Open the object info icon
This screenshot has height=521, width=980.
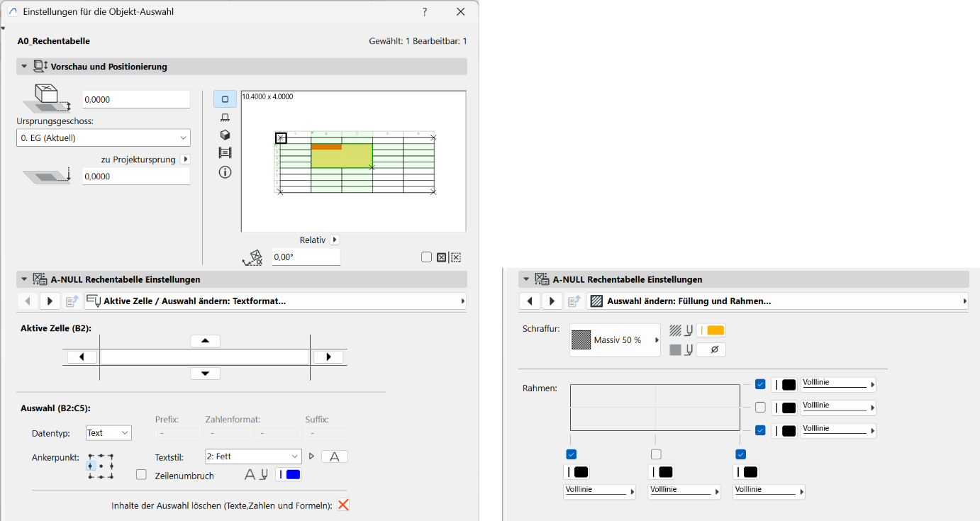[x=225, y=172]
